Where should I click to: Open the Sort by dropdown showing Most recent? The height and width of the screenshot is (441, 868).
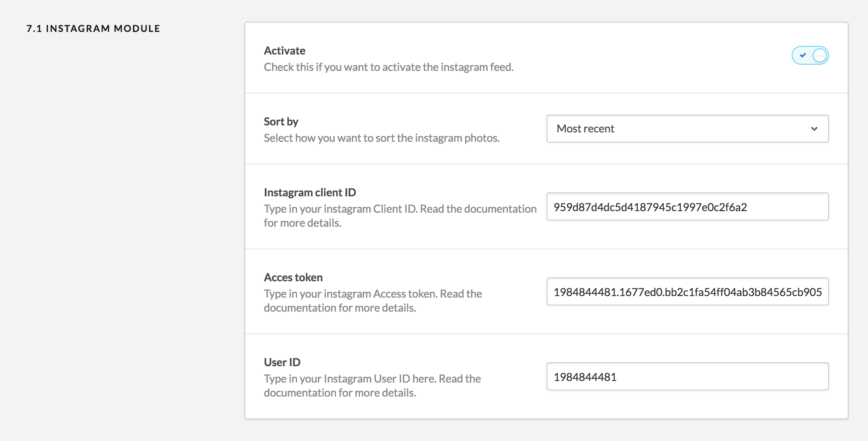(687, 129)
